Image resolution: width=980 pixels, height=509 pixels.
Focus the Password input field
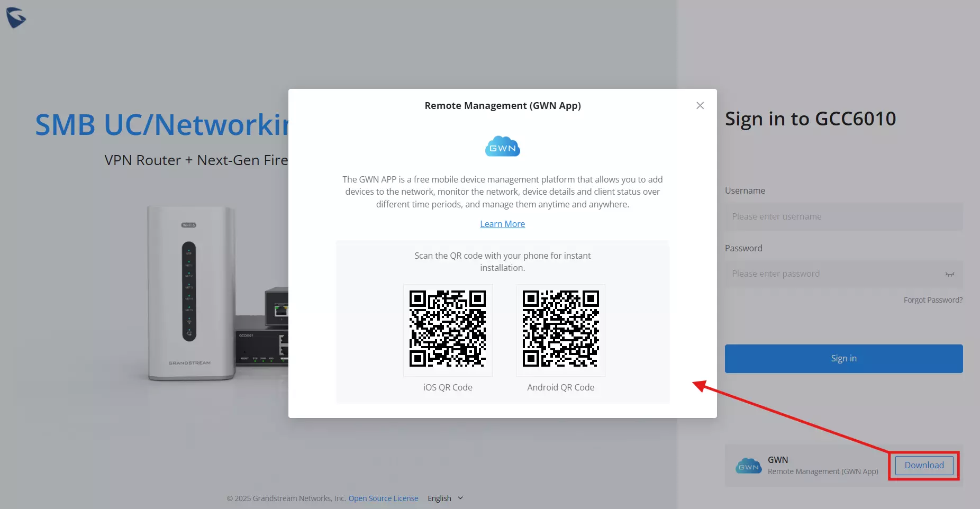pyautogui.click(x=843, y=274)
